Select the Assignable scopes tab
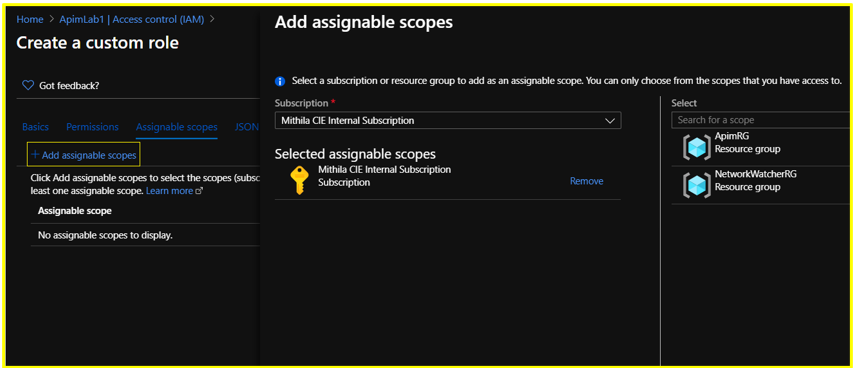 pos(176,127)
